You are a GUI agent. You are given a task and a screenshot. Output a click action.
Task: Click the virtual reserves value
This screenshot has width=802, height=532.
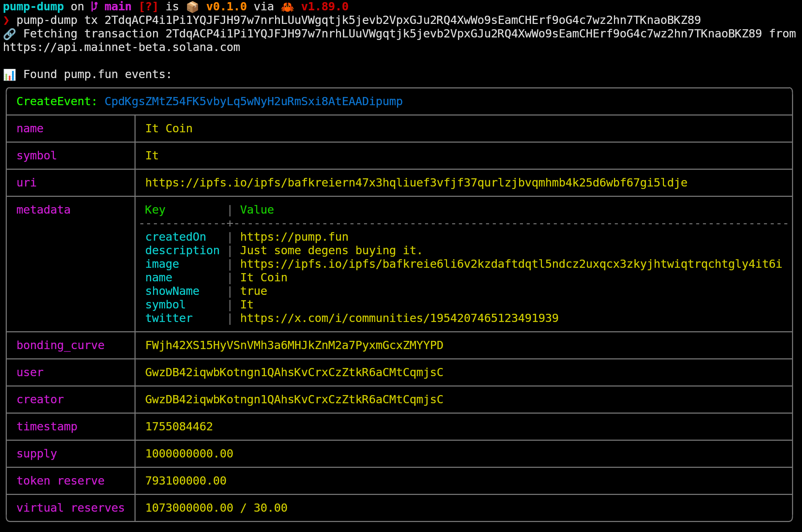point(216,508)
